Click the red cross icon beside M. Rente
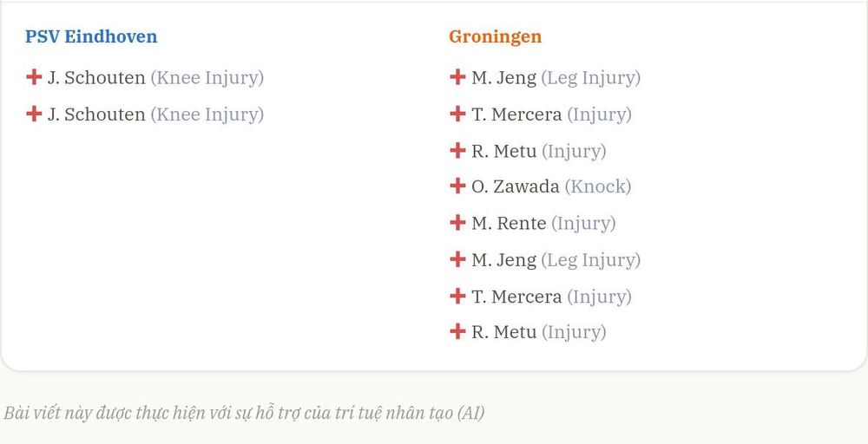The height and width of the screenshot is (444, 868). coord(457,222)
